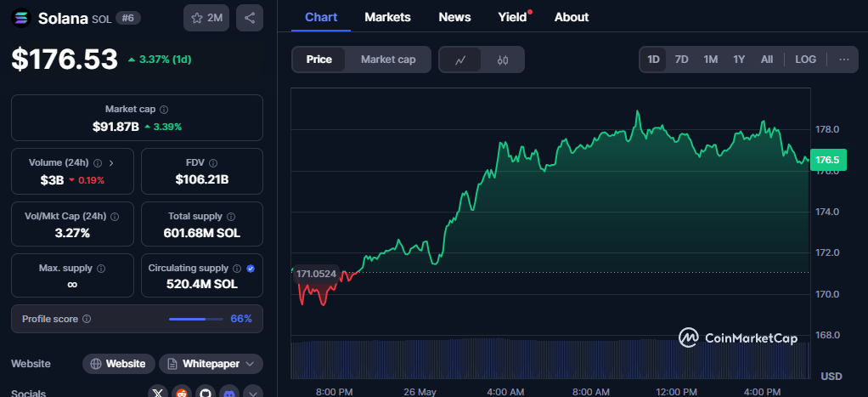Screen dimensions: 868x397
Task: Open the News tab
Action: tap(454, 17)
